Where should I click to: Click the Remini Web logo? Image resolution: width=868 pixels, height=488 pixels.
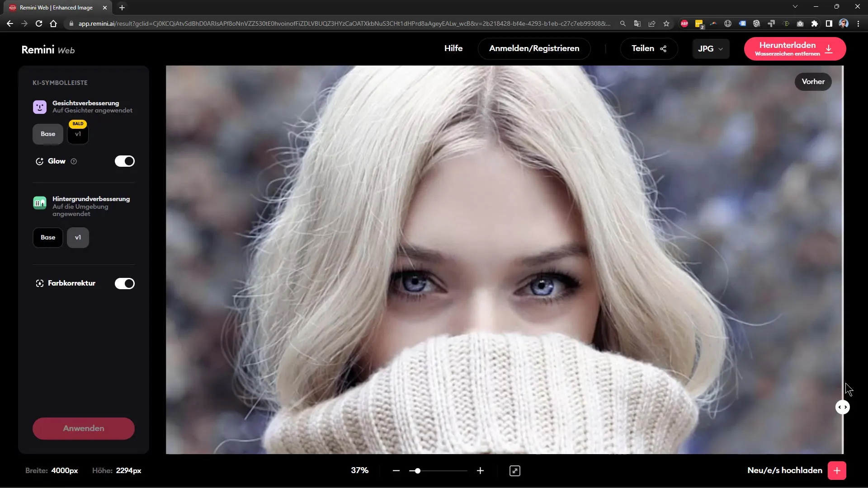pos(48,50)
